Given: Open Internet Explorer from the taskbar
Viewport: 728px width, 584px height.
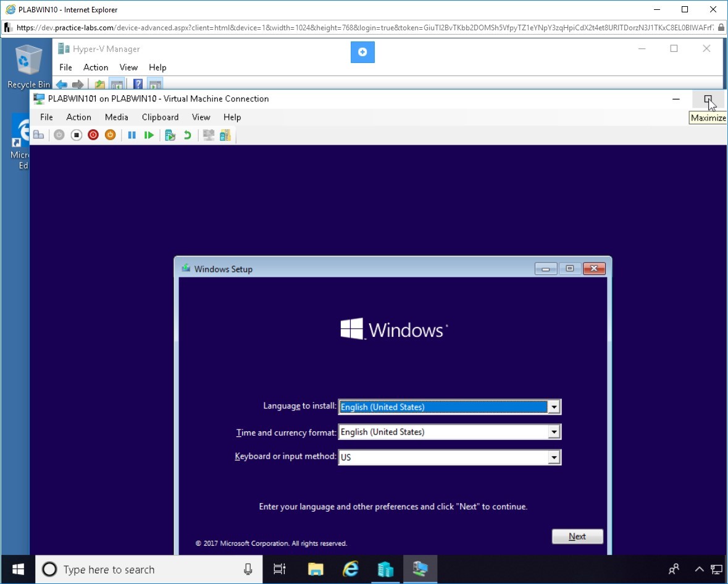Looking at the screenshot, I should pos(351,569).
